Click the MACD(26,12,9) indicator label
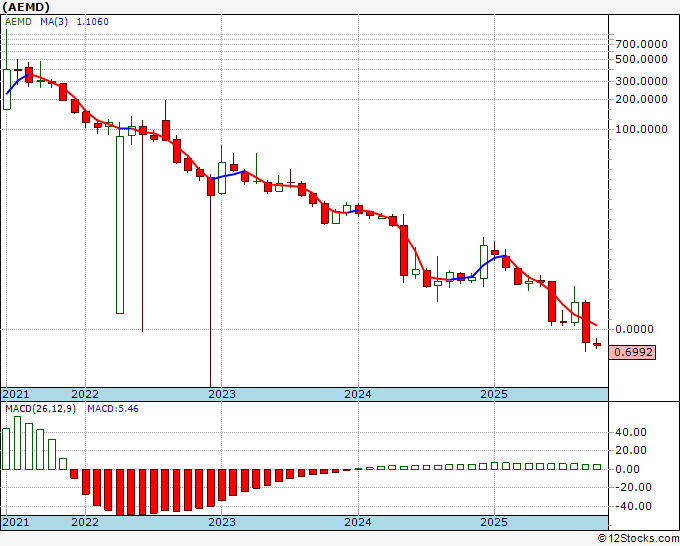Image resolution: width=680 pixels, height=546 pixels. 40,409
